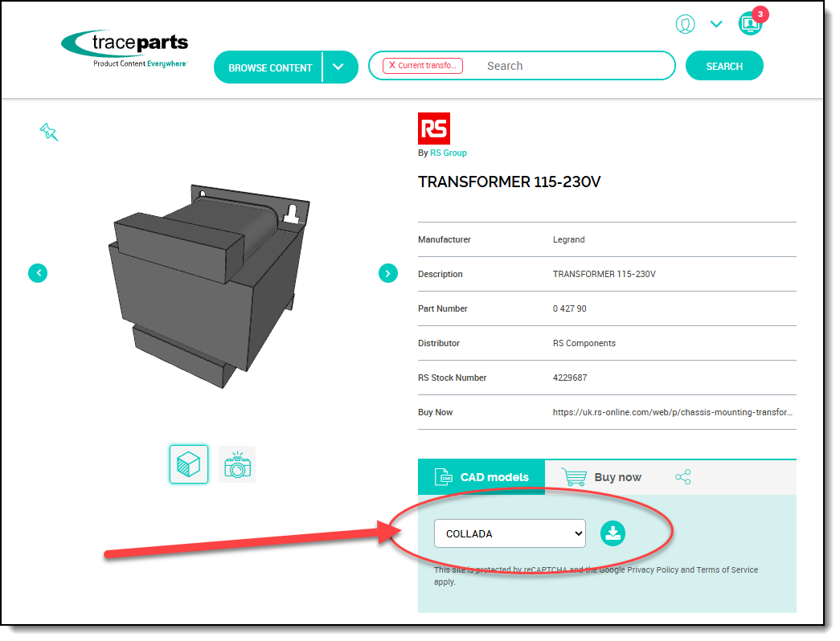Click the next model arrow on the viewer

point(388,273)
